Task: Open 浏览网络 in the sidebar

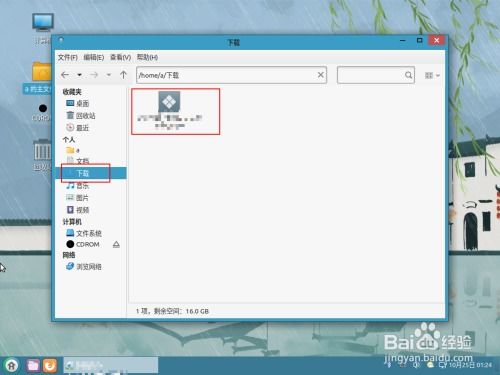Action: (84, 267)
